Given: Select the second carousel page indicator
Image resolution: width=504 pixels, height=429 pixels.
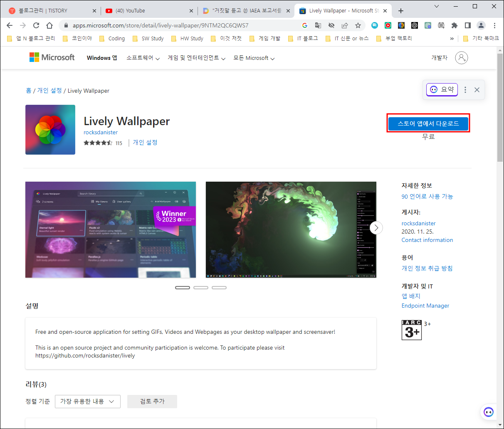Looking at the screenshot, I should [x=201, y=288].
